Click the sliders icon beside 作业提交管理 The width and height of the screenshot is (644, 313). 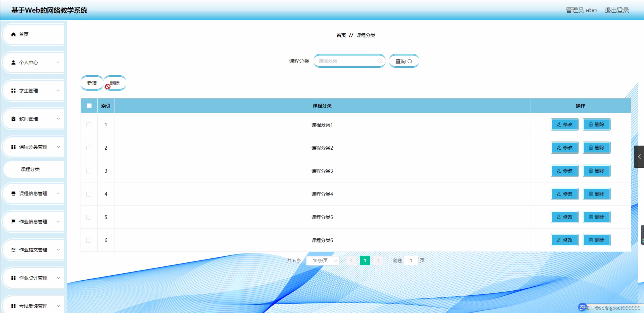(13, 250)
